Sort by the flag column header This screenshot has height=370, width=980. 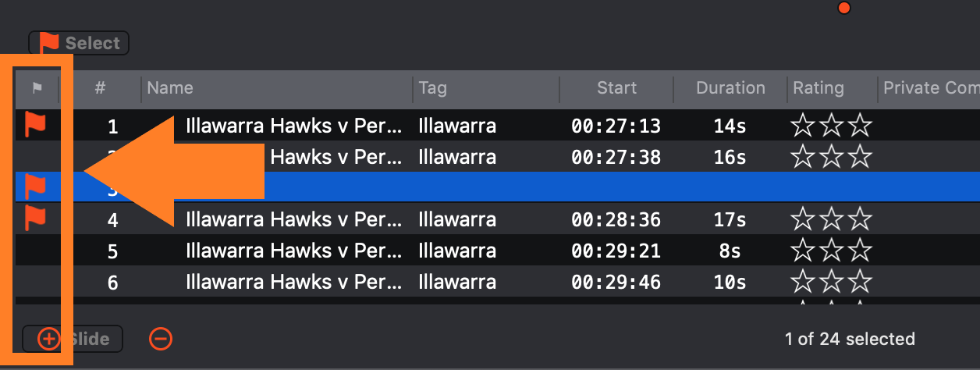point(37,88)
